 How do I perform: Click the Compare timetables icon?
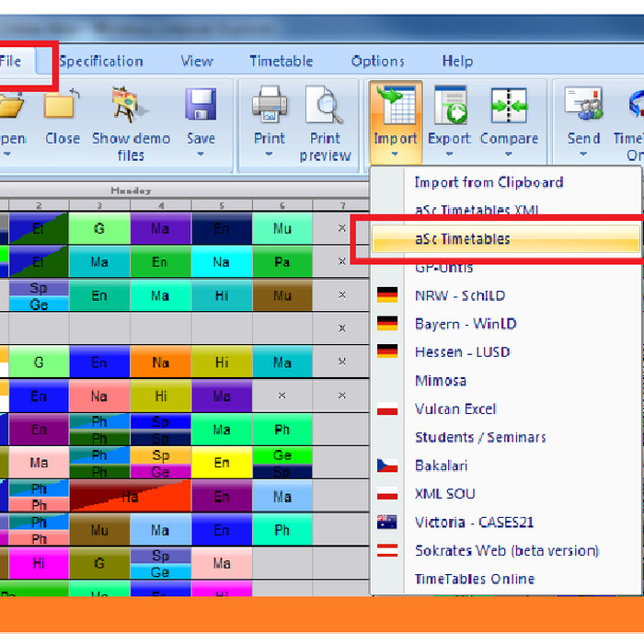(x=508, y=105)
